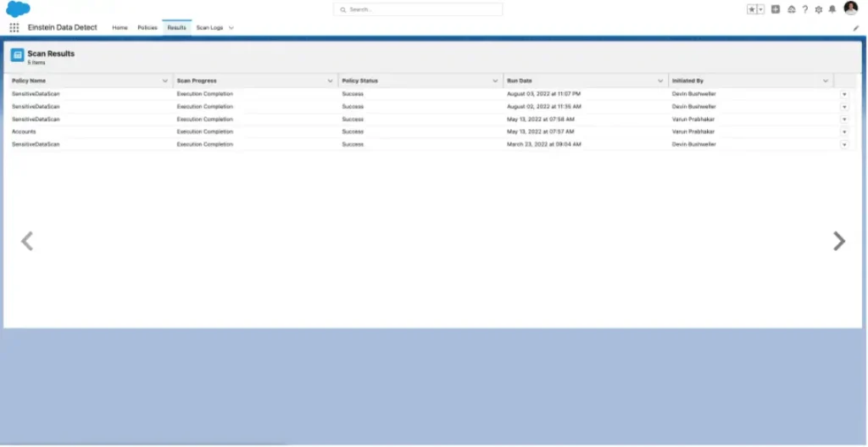Click in the global Search field
Viewport: 868px width, 447px height.
coord(418,9)
